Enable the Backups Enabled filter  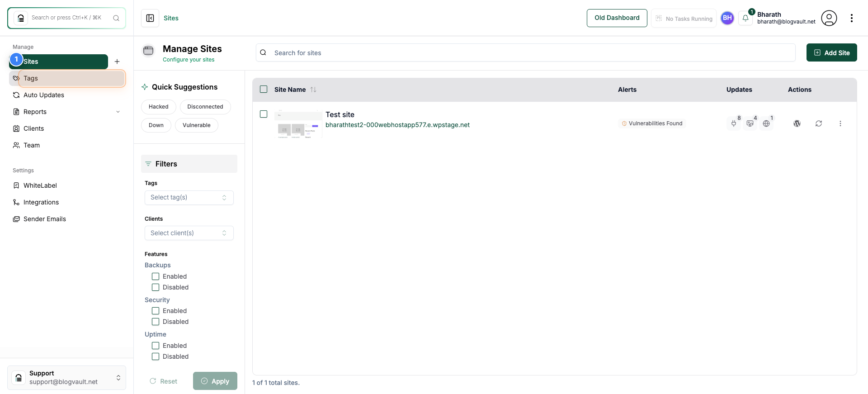(156, 276)
